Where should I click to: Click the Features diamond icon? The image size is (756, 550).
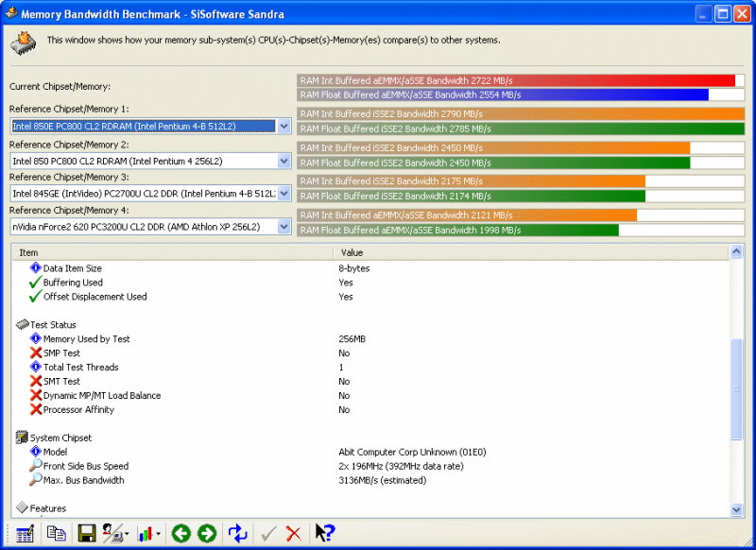pos(22,507)
